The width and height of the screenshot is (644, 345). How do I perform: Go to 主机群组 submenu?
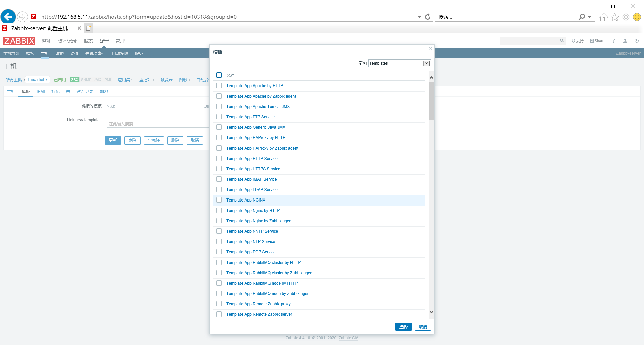[11, 54]
